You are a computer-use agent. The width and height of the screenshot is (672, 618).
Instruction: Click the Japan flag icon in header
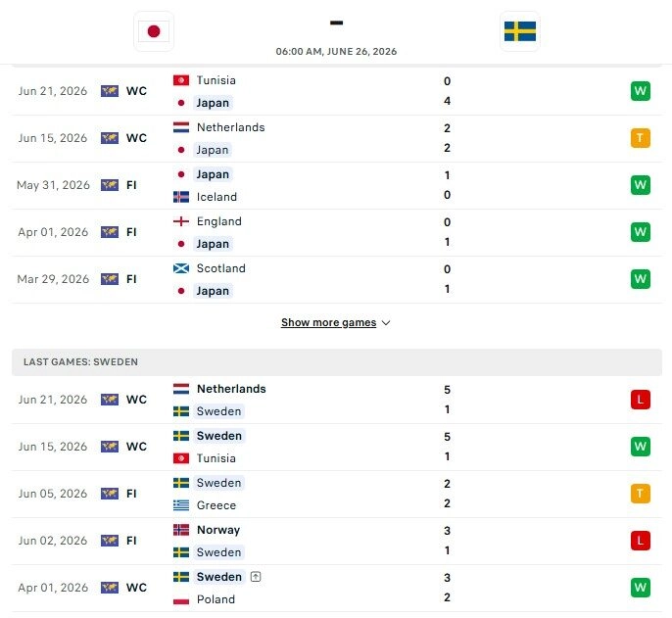point(154,31)
